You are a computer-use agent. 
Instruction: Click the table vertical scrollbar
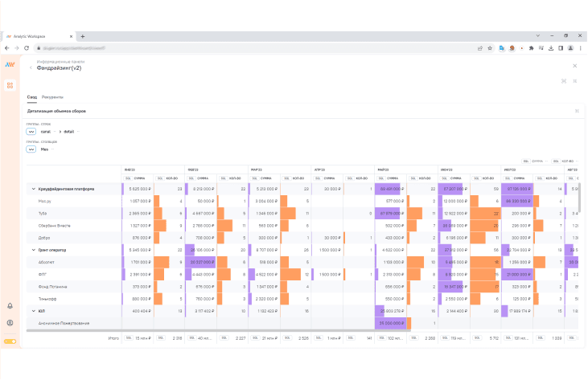coord(581,198)
